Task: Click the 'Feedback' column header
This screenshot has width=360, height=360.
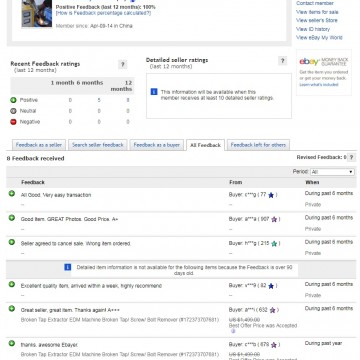Action: (x=33, y=182)
